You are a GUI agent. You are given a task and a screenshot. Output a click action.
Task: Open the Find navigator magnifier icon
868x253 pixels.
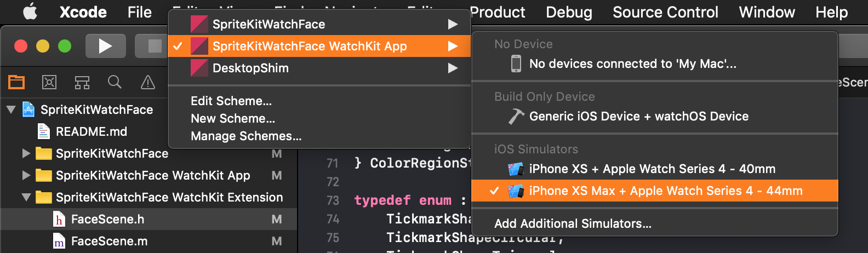click(115, 82)
